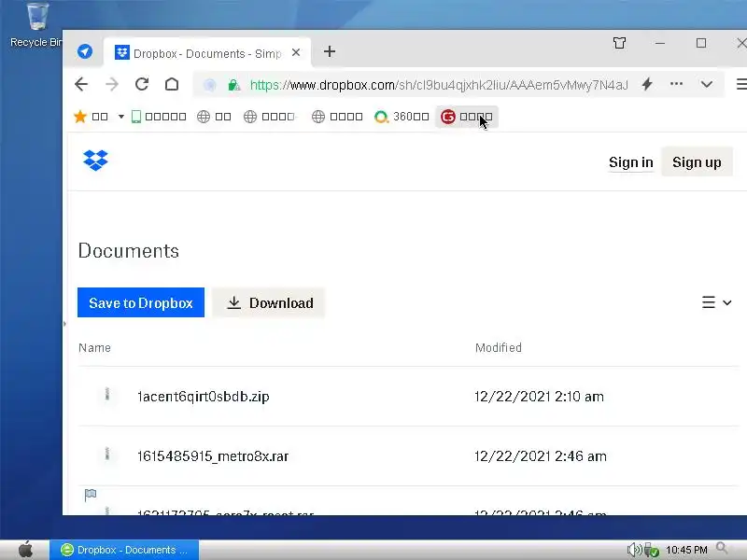Click the small flag icon at page bottom-left
The height and width of the screenshot is (560, 747).
tap(91, 496)
